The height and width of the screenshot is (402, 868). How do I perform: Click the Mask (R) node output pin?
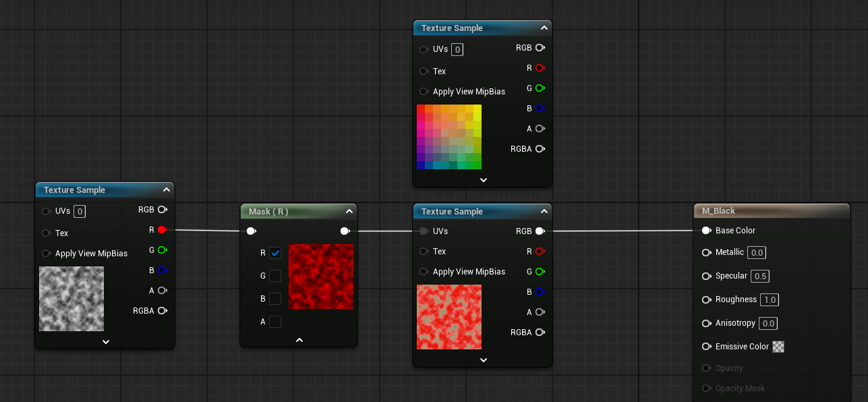tap(345, 231)
